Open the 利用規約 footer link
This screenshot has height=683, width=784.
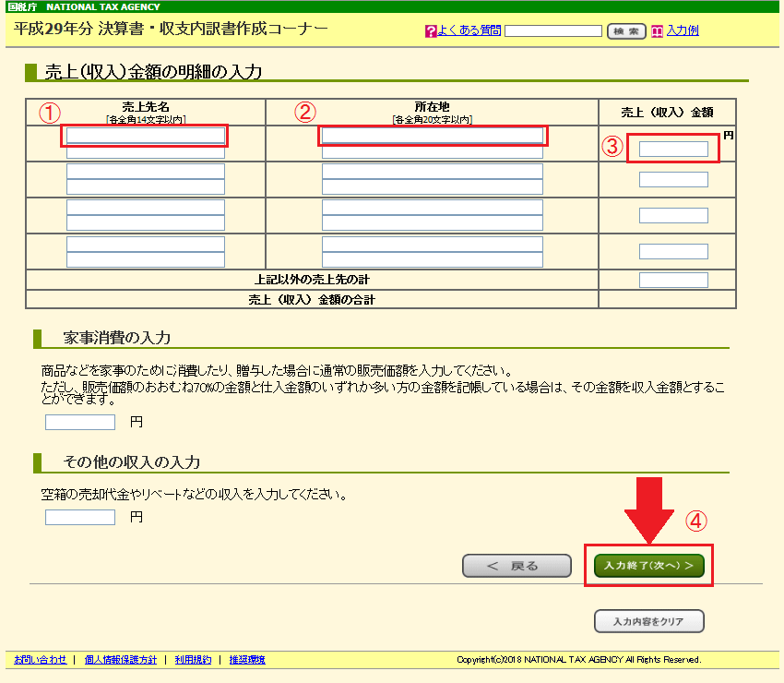(x=193, y=660)
